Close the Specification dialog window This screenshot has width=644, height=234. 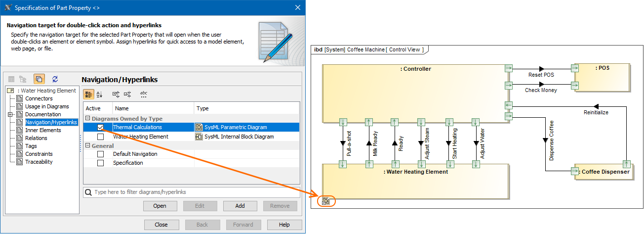(x=297, y=7)
